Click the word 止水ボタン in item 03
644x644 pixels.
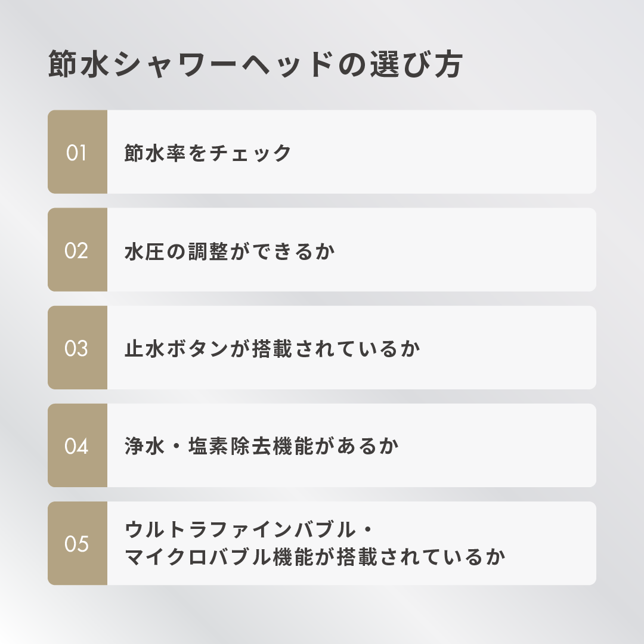[x=177, y=349]
